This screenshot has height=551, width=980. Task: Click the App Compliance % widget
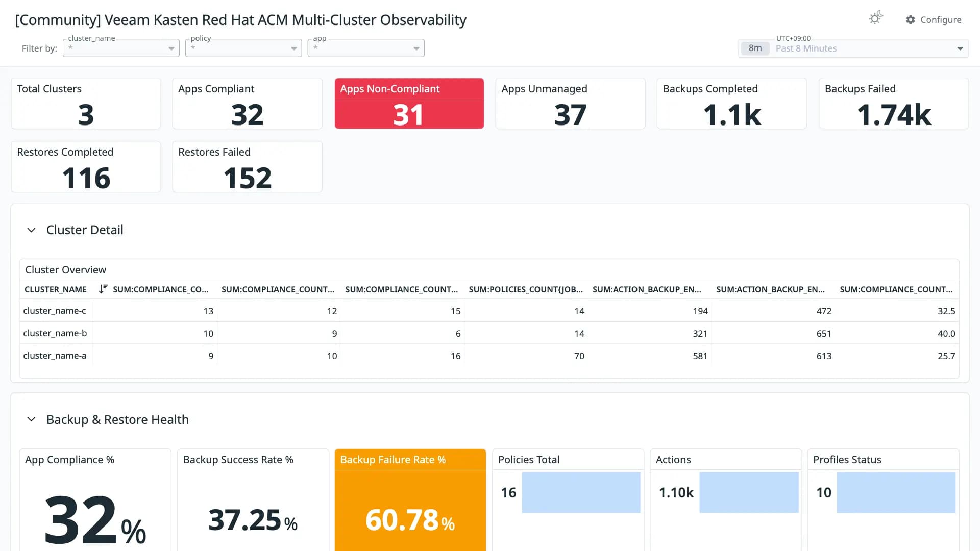(x=95, y=500)
